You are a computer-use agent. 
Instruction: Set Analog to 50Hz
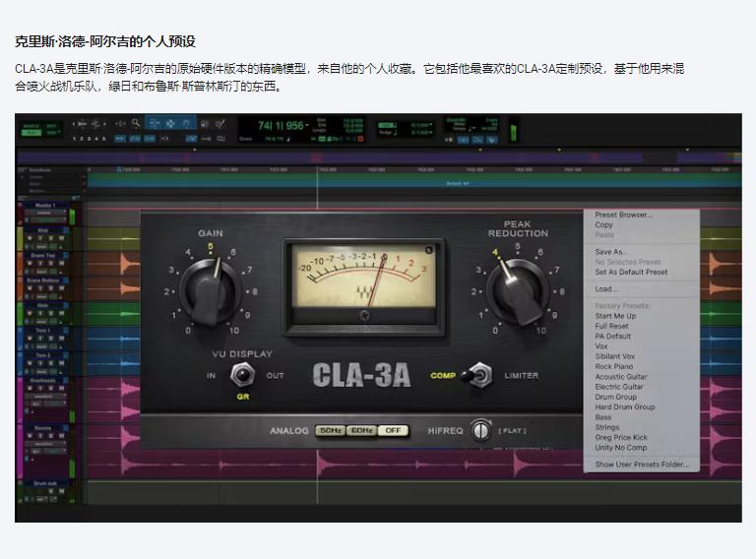click(x=331, y=430)
